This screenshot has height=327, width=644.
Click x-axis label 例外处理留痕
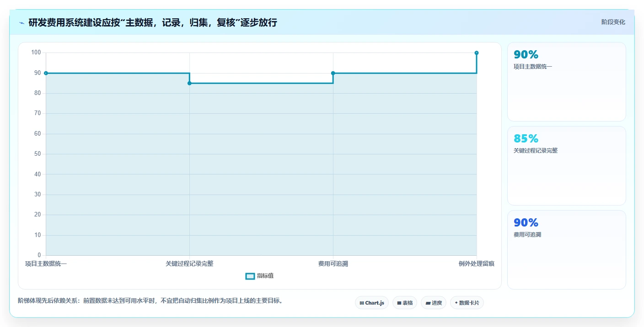tap(477, 264)
